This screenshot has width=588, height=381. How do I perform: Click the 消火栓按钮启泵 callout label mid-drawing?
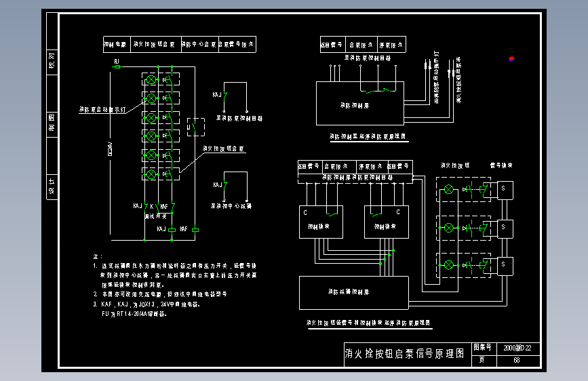pos(224,149)
